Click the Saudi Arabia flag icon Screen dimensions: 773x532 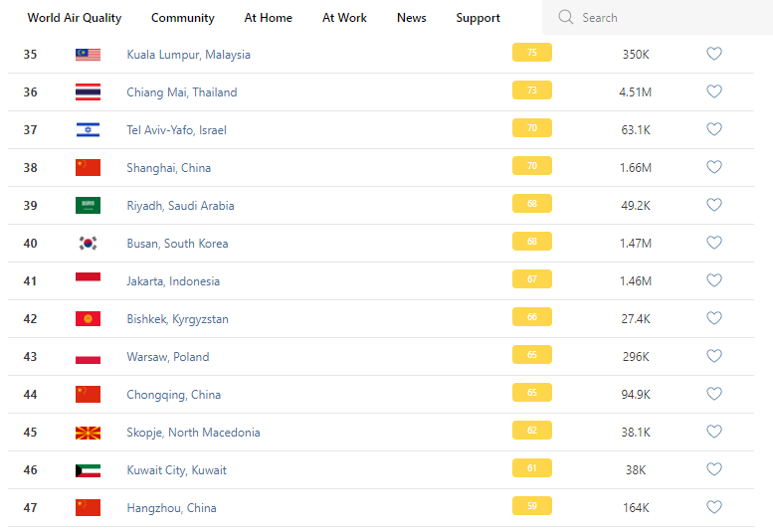(88, 206)
